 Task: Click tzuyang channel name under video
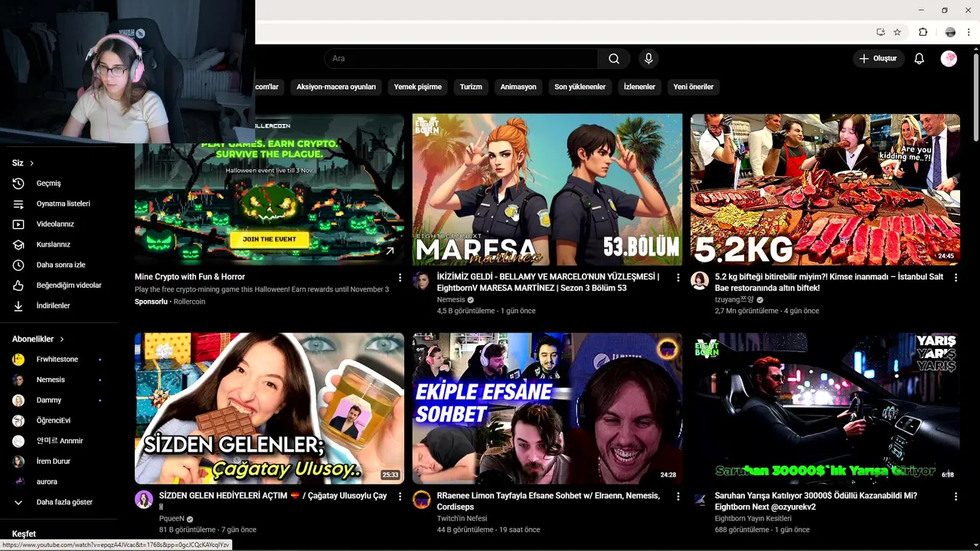[x=734, y=300]
